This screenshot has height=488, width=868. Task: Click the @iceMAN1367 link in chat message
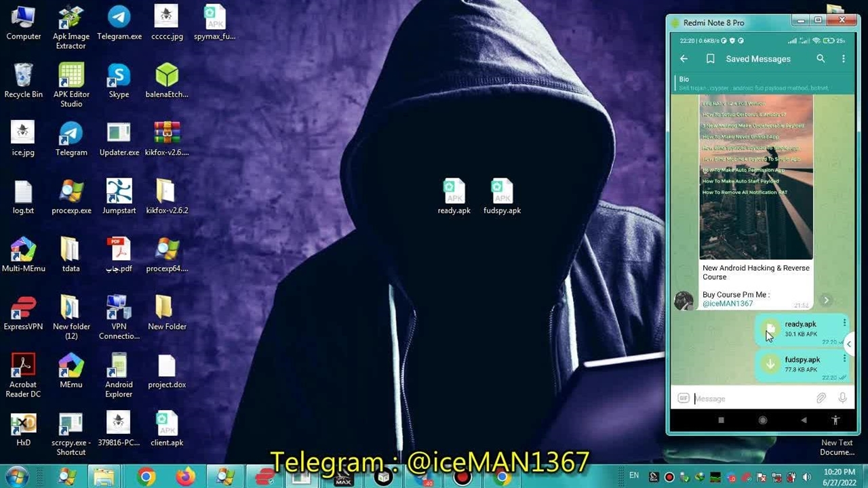pos(728,304)
